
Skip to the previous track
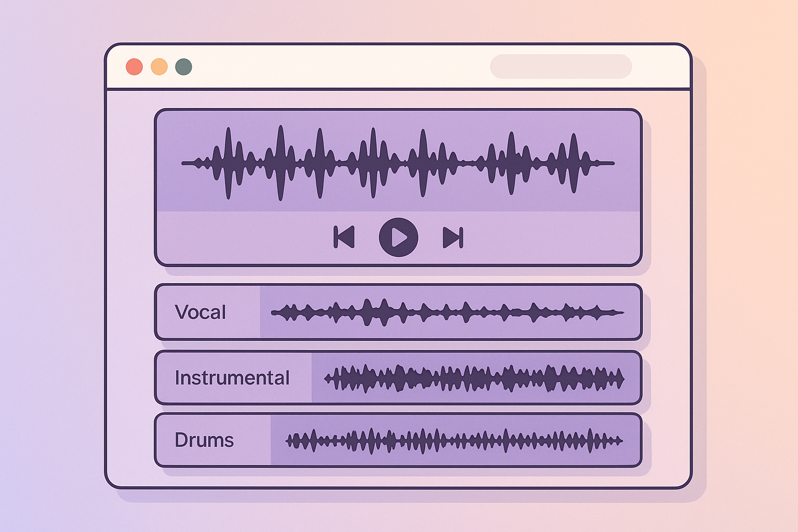[x=344, y=237]
